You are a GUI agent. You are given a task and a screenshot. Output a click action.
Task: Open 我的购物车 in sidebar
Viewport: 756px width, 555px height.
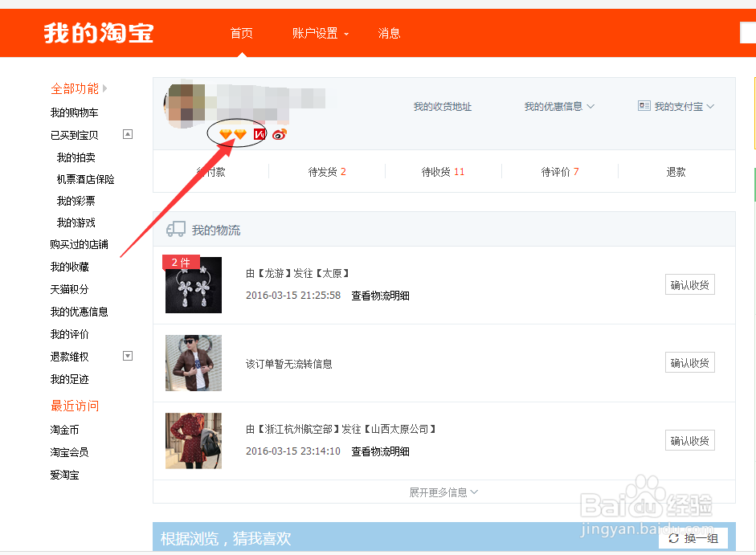click(74, 112)
